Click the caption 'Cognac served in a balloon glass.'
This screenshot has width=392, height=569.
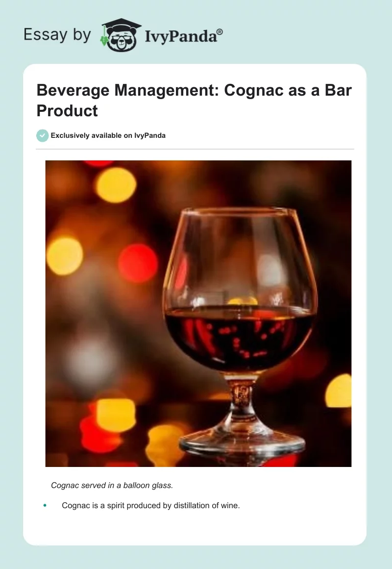point(112,485)
